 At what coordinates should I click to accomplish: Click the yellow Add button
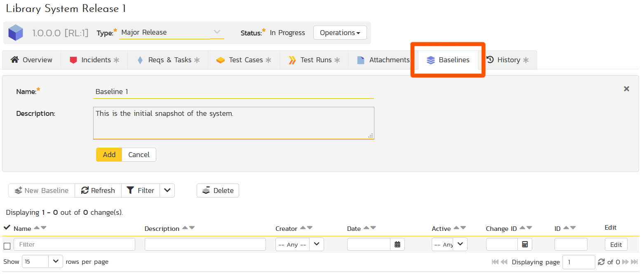tap(109, 155)
